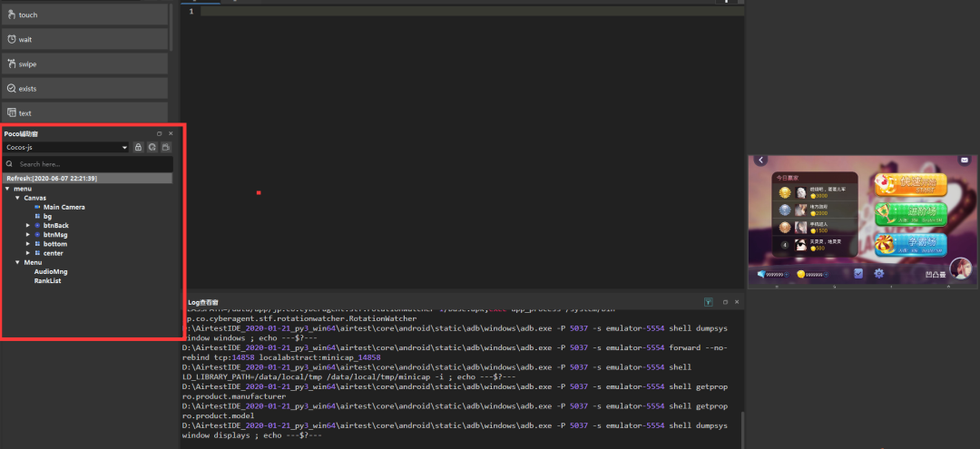The image size is (980, 449).
Task: Tap the gear settings icon in game
Action: (x=878, y=273)
